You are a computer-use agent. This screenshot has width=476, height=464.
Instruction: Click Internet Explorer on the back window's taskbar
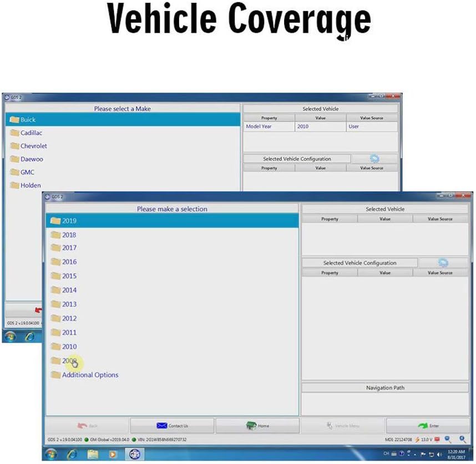click(30, 336)
